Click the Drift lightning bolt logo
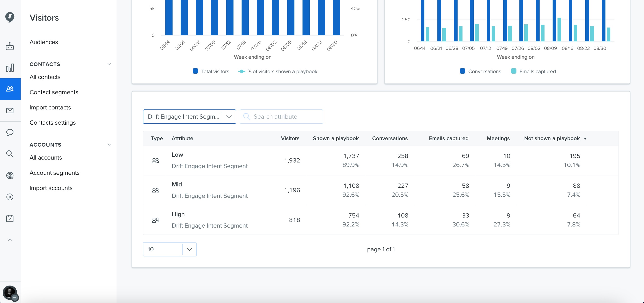This screenshot has width=644, height=303. 10,17
